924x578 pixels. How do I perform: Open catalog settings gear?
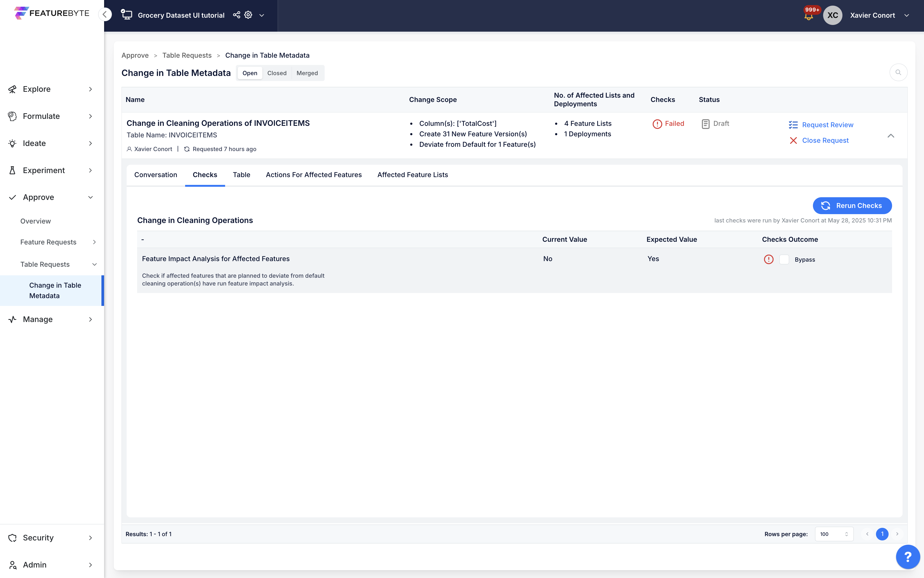(248, 15)
